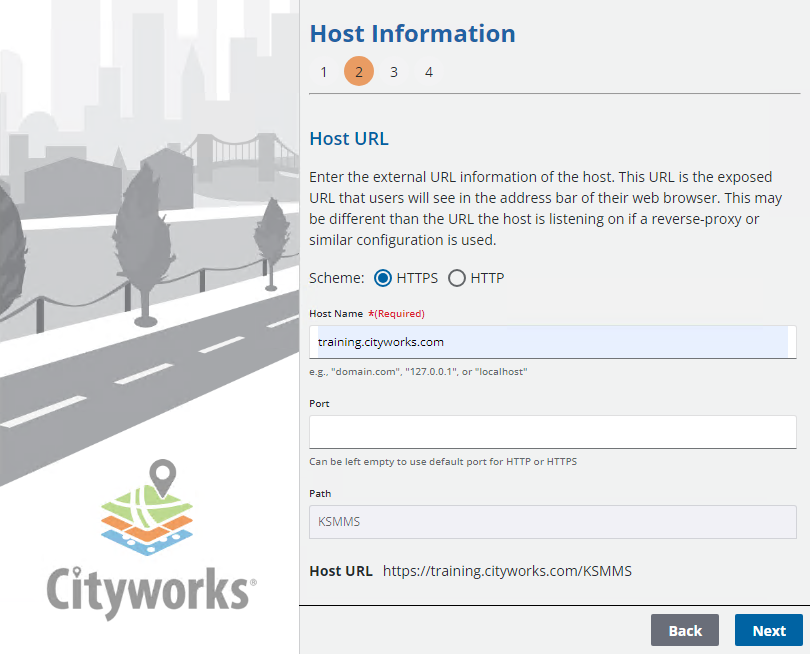
Task: Click the Cityworks map pin logo icon
Action: click(149, 508)
